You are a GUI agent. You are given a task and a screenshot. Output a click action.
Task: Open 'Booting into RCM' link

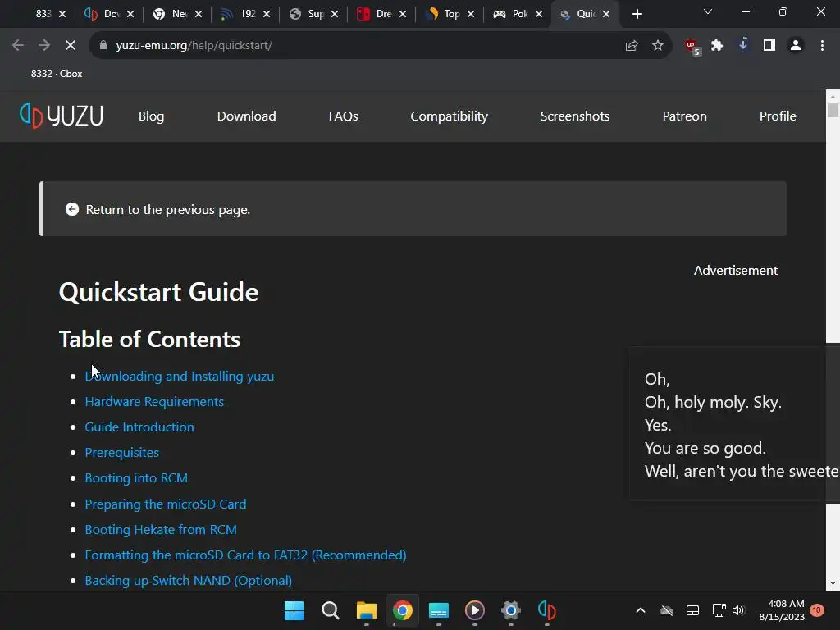point(136,478)
